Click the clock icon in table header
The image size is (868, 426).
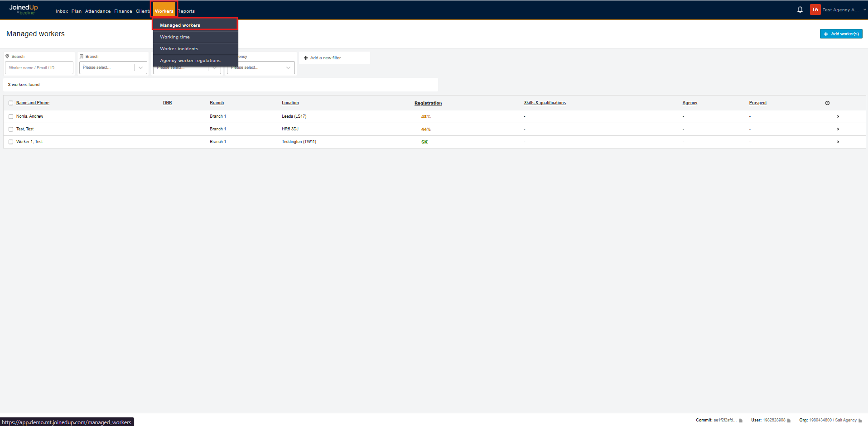[x=827, y=103]
